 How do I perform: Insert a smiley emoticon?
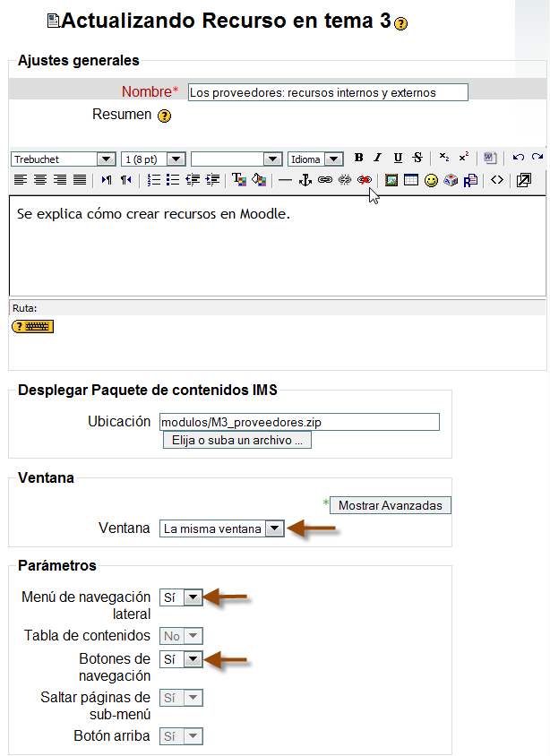tap(431, 180)
